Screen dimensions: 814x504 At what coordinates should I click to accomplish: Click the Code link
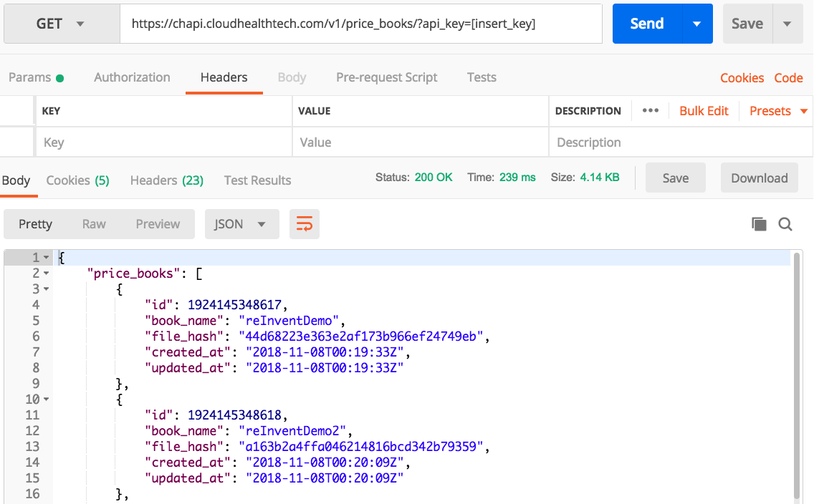(x=788, y=77)
